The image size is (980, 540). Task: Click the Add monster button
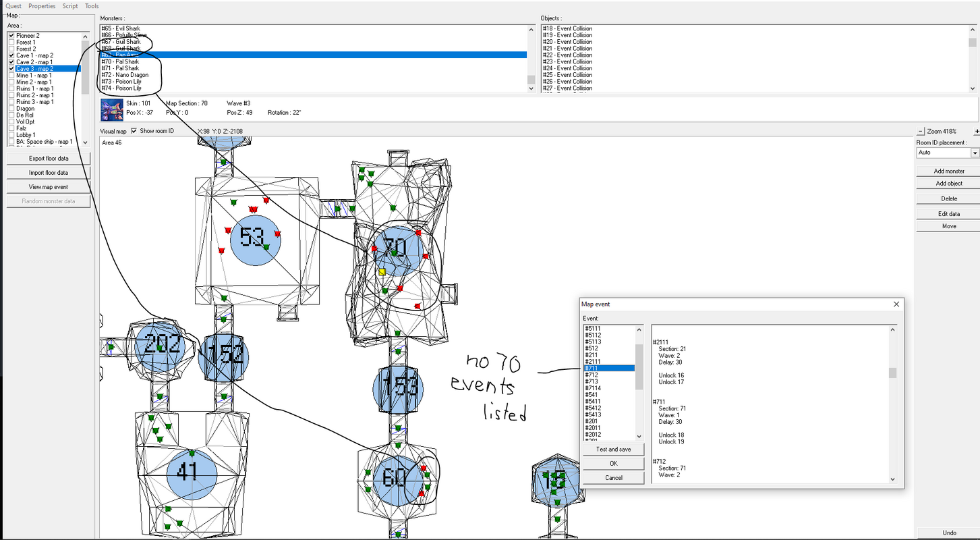pos(950,171)
